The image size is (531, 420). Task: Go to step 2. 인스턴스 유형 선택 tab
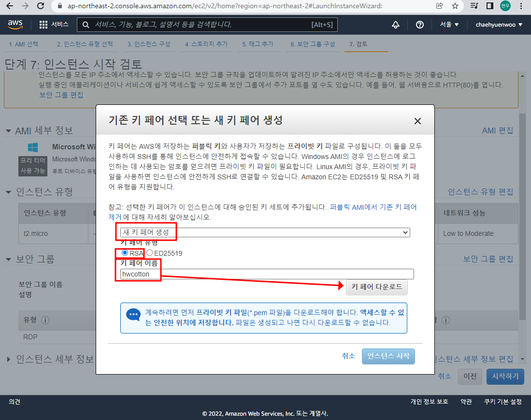tap(85, 44)
